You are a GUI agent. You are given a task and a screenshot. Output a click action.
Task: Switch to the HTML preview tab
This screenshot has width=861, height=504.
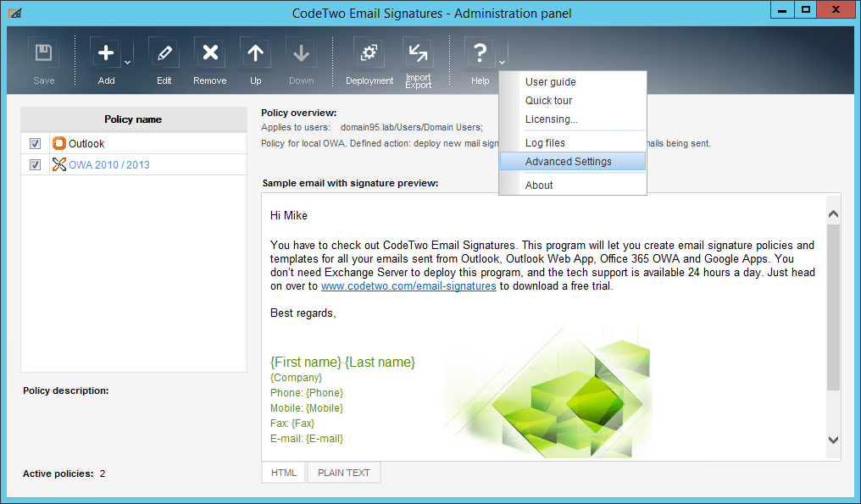[283, 473]
